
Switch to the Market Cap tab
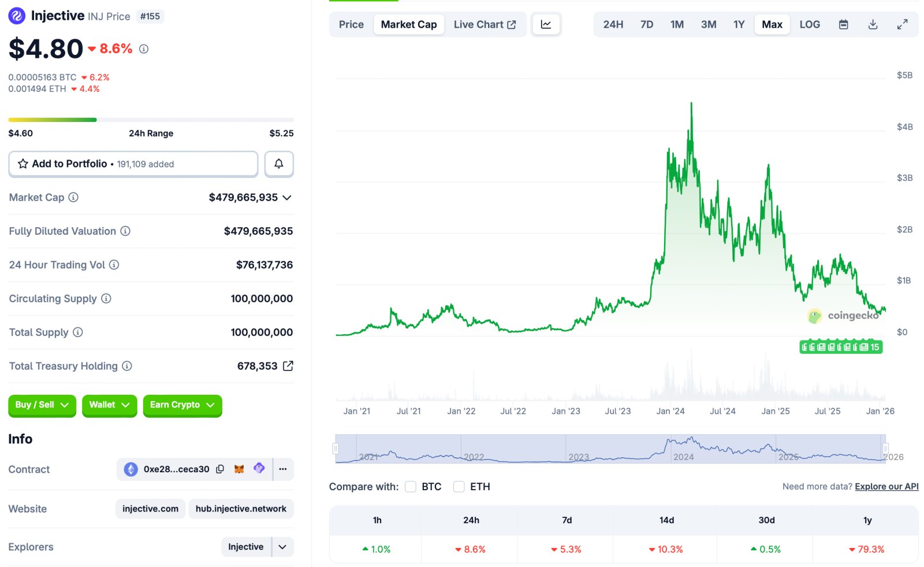408,24
